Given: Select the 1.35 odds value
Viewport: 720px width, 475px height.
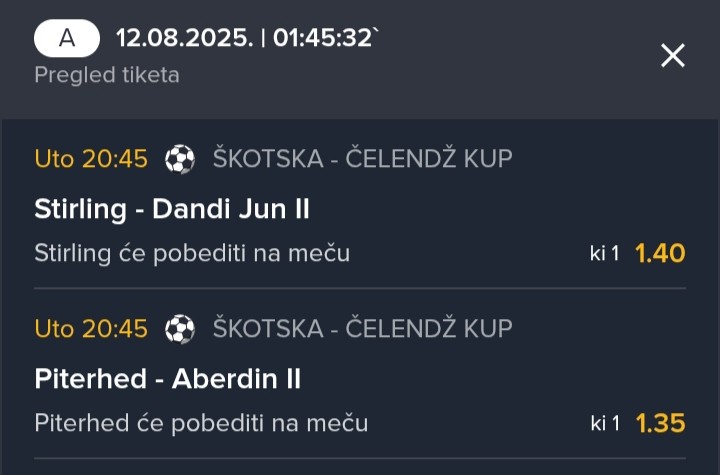Looking at the screenshot, I should click(660, 423).
